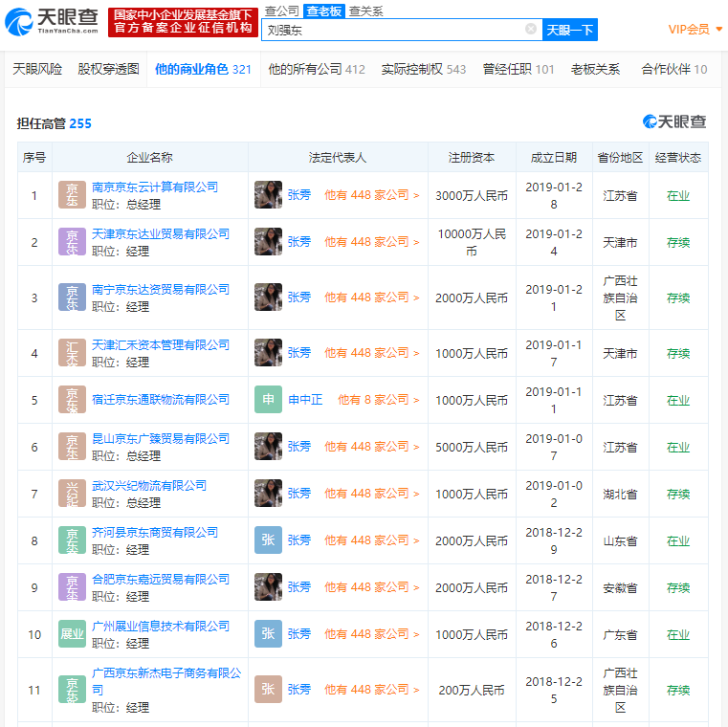Click 张秀's photo in the 天津京东达业贸易 row
Image resolution: width=728 pixels, height=727 pixels.
click(x=268, y=241)
